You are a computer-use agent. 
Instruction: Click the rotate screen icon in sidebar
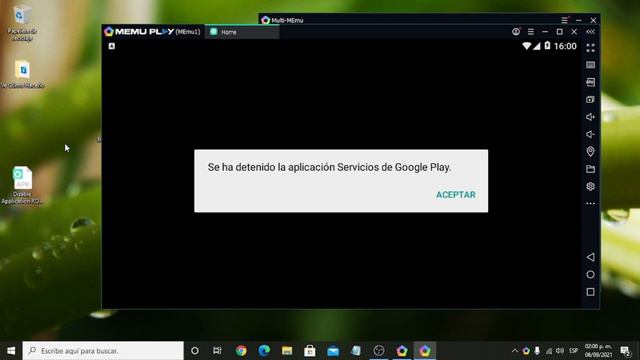[x=590, y=100]
